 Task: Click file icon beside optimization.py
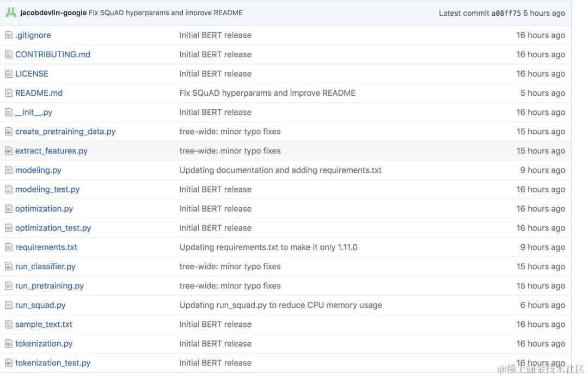9,209
